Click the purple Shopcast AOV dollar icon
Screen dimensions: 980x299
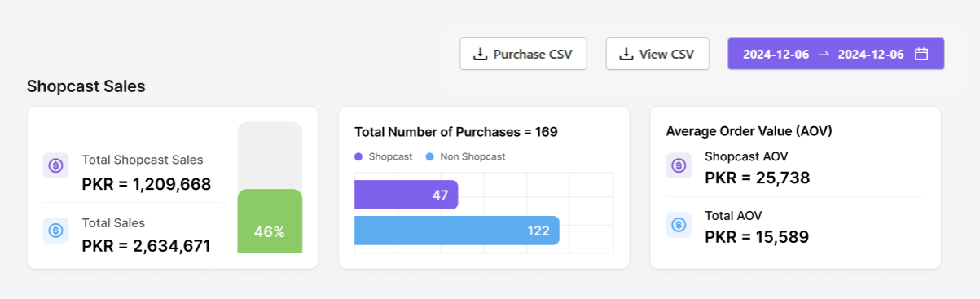[x=679, y=166]
